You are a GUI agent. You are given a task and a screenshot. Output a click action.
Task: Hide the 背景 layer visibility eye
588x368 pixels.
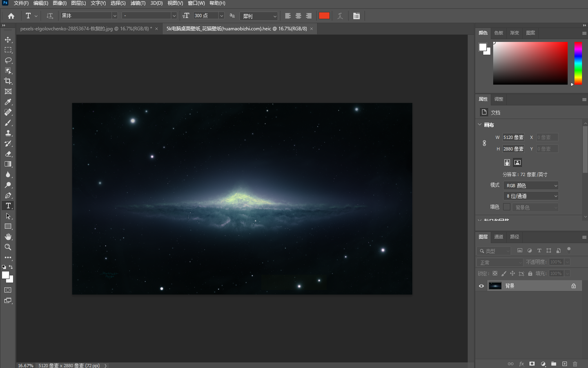481,286
